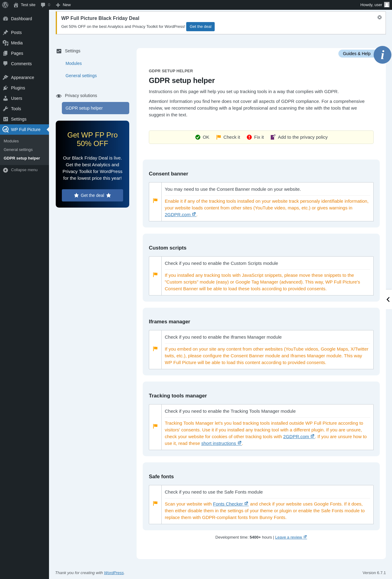
Task: Expand the side panel chevron arrow
Action: pyautogui.click(x=388, y=299)
